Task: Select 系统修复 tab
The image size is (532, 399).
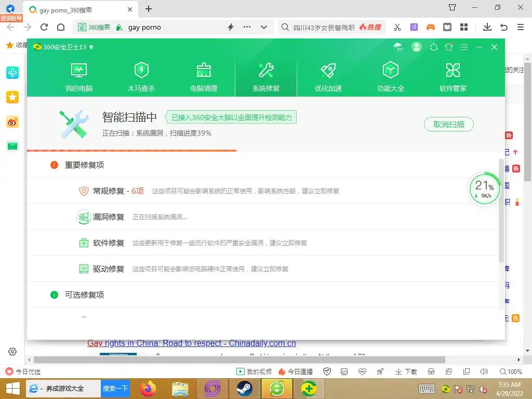Action: click(x=266, y=77)
